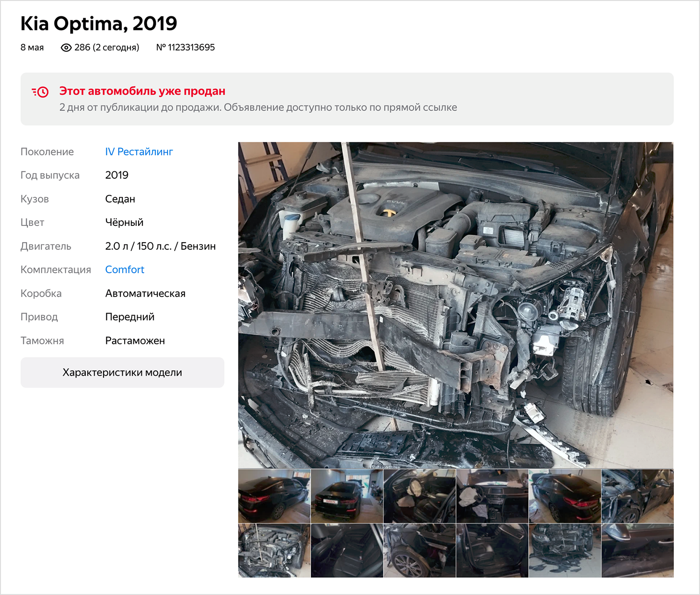Image resolution: width=700 pixels, height=595 pixels.
Task: Click the eye views icon
Action: tap(66, 48)
